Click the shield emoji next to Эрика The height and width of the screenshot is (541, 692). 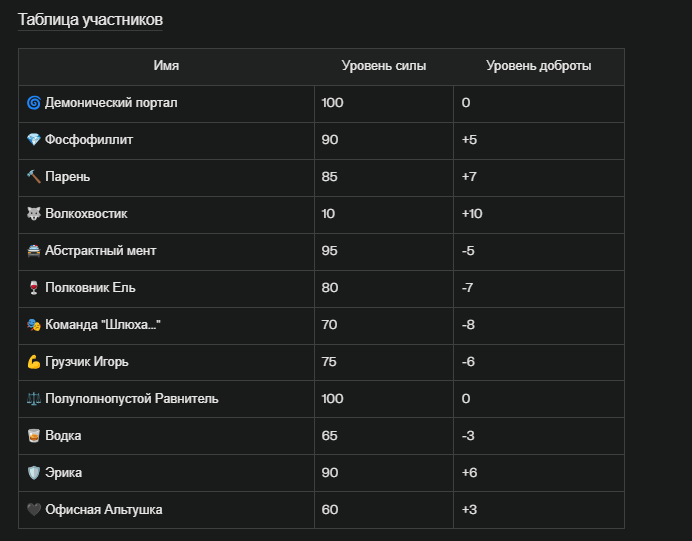click(x=34, y=473)
